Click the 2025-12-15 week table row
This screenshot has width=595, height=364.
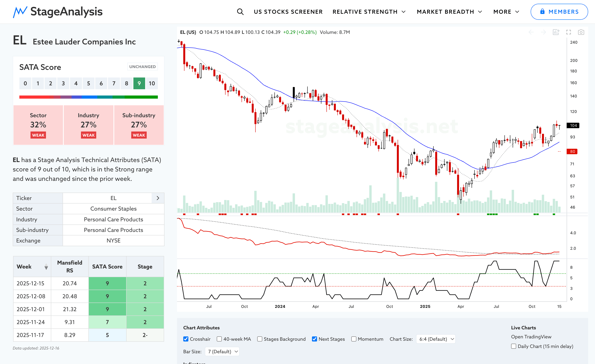[x=88, y=283]
